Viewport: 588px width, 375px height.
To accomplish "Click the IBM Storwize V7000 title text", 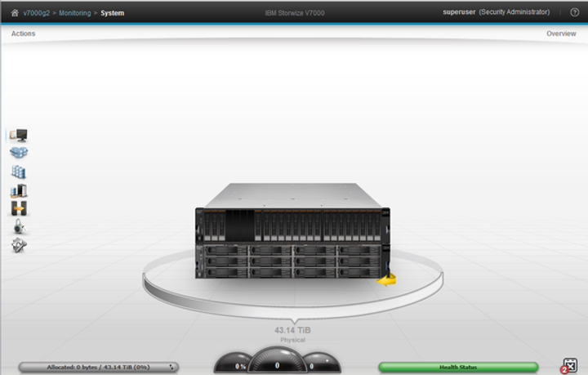I will (x=295, y=13).
